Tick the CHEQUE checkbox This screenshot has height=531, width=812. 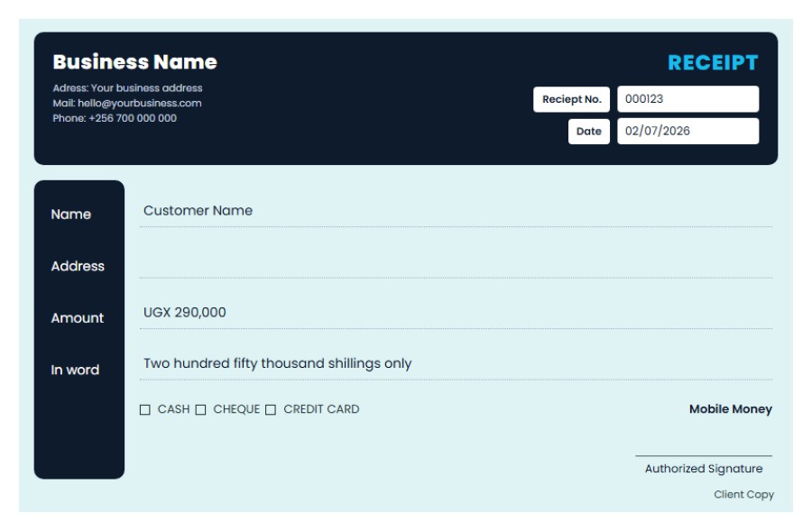point(200,410)
